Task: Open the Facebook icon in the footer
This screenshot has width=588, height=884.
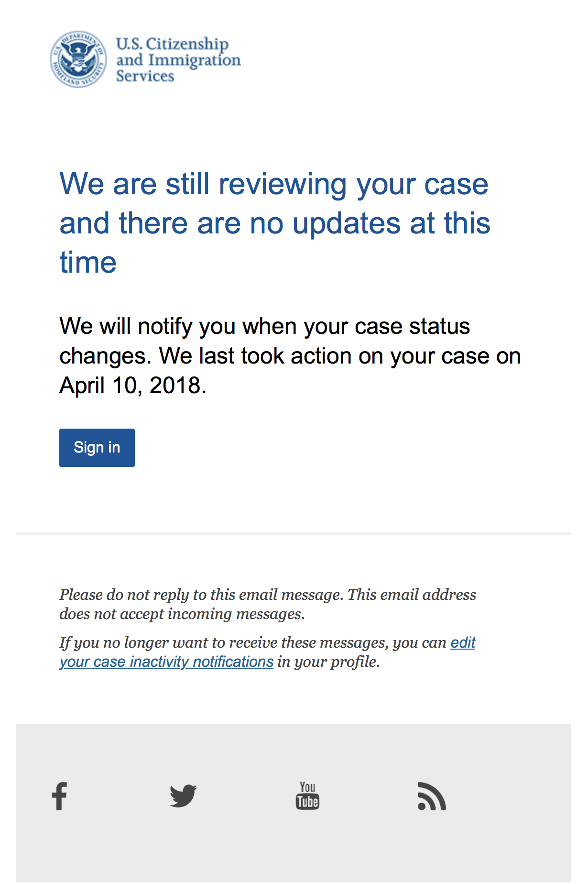Action: [59, 796]
